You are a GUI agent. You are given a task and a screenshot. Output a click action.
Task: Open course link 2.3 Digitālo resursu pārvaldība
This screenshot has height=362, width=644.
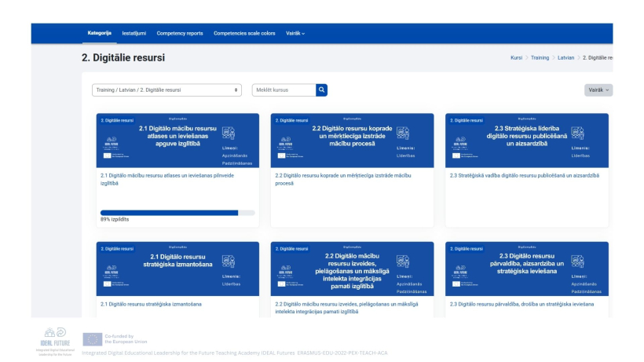coord(521,304)
